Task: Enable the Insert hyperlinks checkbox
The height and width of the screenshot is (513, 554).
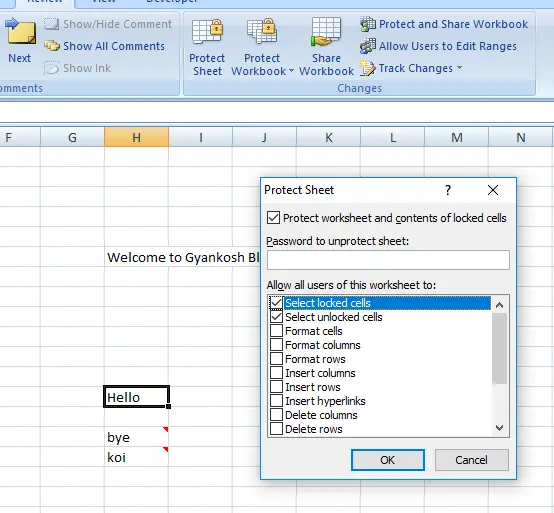Action: [276, 401]
